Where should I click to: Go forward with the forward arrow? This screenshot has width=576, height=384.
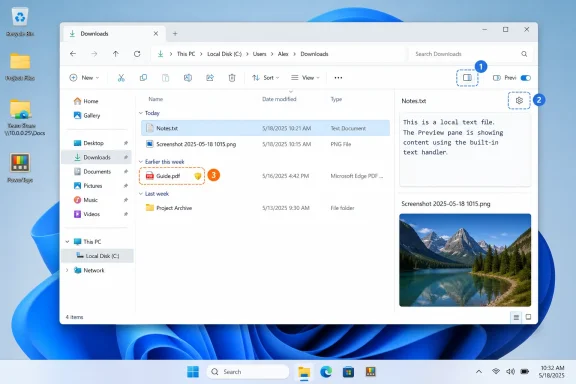tap(94, 54)
